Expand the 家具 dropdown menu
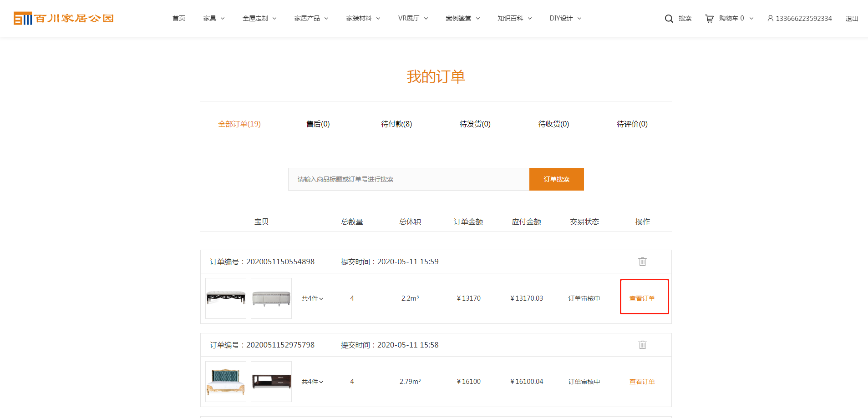868x418 pixels. pos(214,19)
